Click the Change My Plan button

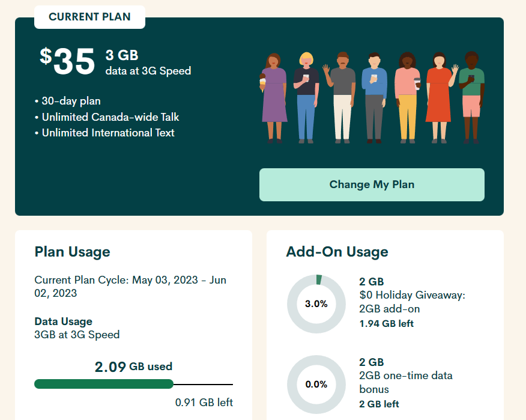pyautogui.click(x=372, y=184)
